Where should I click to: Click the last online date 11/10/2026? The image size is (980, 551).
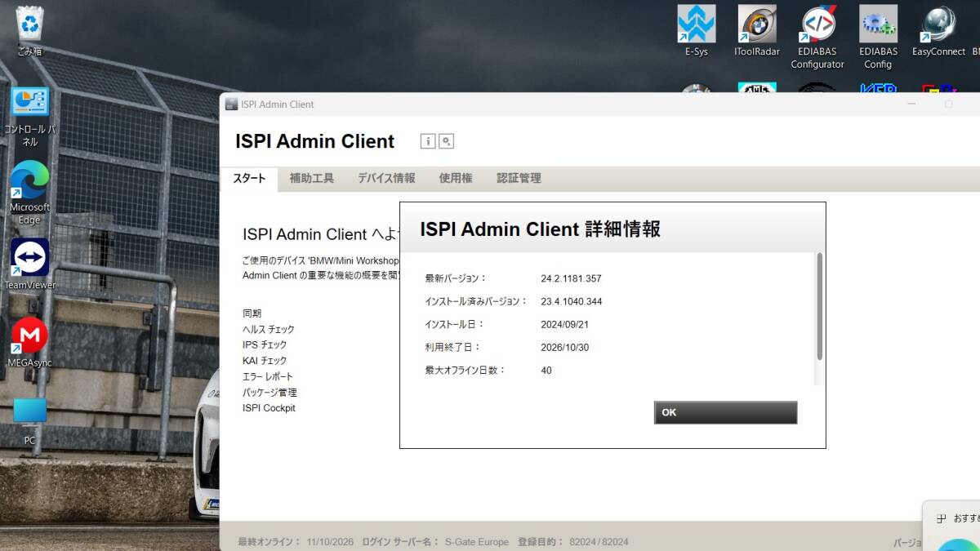(330, 542)
